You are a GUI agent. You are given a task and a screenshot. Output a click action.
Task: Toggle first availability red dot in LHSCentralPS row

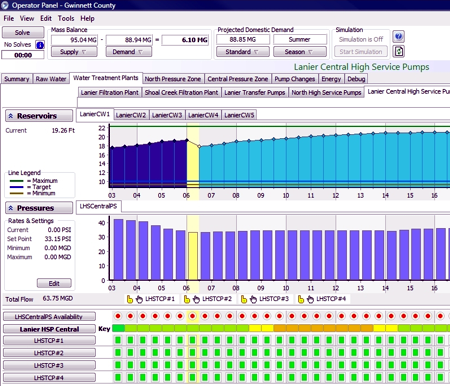click(118, 316)
